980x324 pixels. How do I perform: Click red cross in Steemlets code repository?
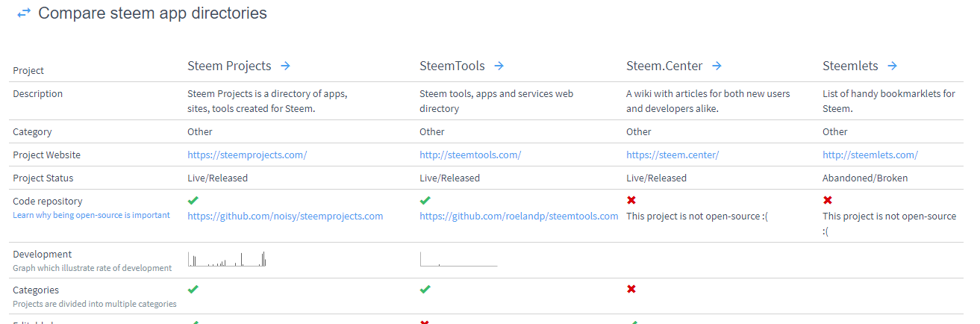(x=828, y=200)
